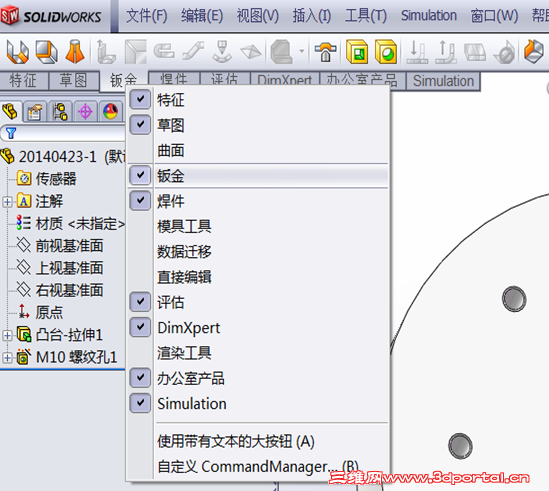Uncheck 评估 in the popup menu
Viewport: 549px width, 491px height.
pos(140,302)
